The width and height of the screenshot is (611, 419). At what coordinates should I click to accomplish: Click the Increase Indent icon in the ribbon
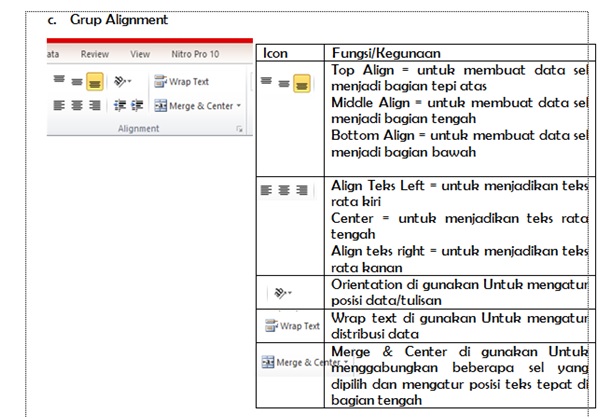click(137, 105)
